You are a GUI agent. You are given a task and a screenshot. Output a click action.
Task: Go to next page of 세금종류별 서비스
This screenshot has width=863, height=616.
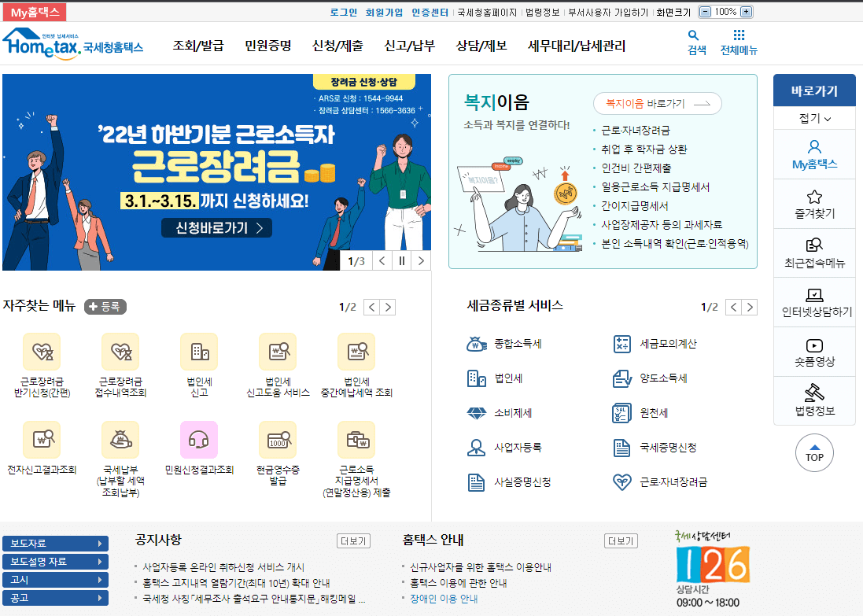(x=750, y=307)
